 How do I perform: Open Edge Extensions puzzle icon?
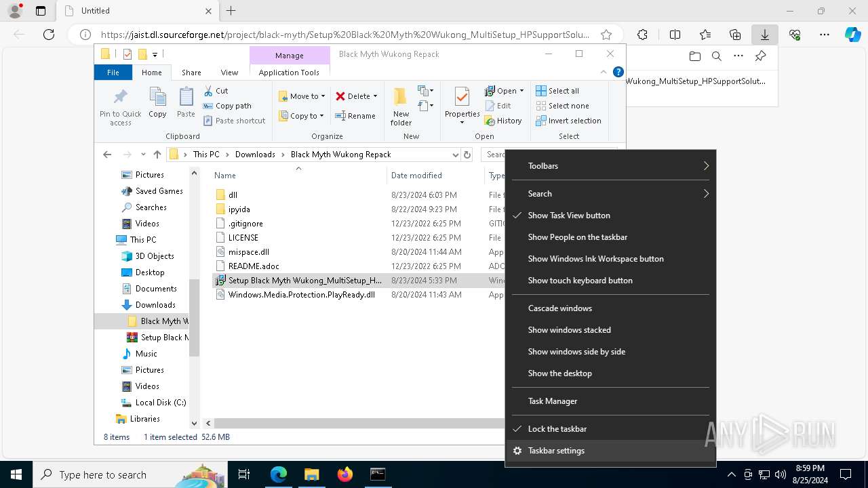pos(642,35)
